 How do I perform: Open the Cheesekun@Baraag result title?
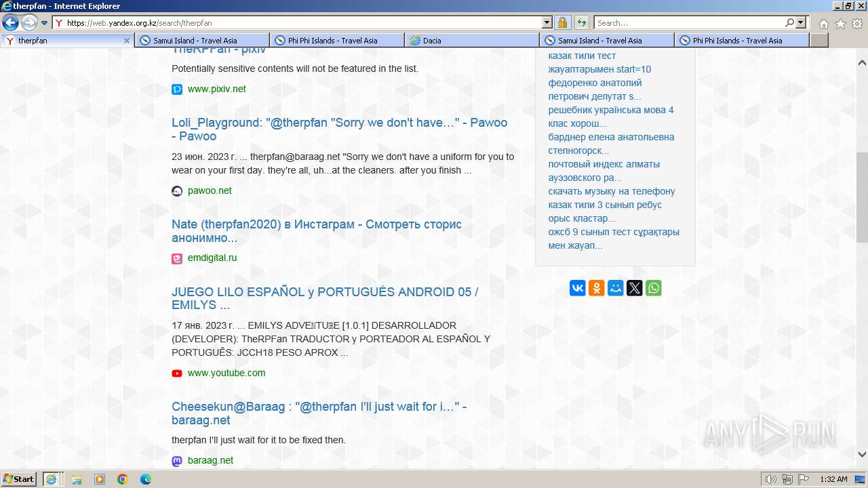click(x=319, y=413)
